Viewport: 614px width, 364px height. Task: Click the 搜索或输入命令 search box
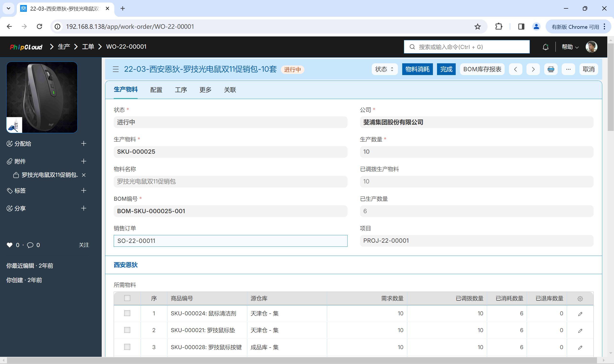(466, 47)
